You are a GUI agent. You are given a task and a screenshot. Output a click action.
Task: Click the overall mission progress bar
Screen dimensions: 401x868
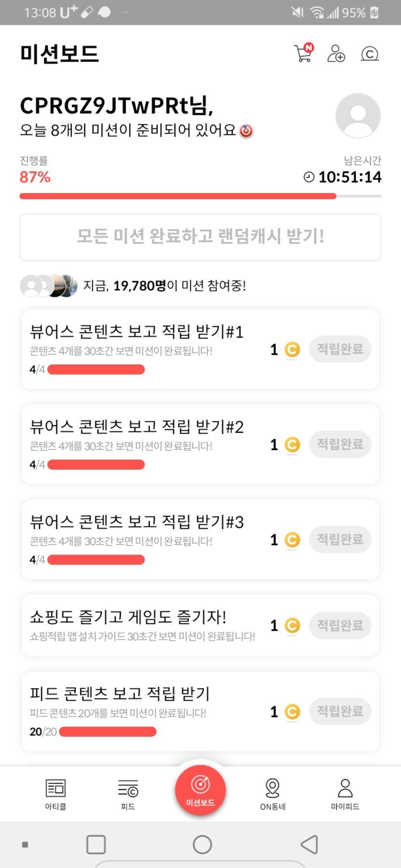(x=200, y=196)
